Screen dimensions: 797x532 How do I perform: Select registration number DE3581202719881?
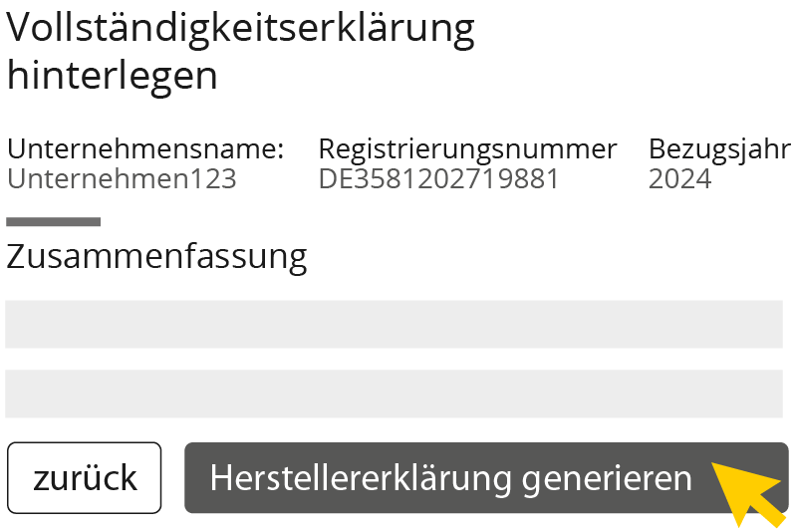tap(438, 179)
